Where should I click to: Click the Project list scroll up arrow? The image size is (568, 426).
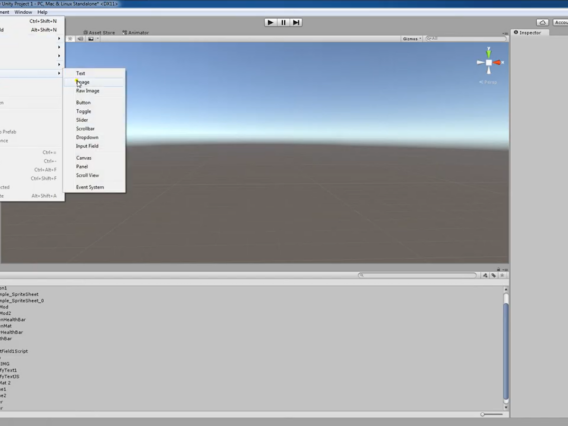(x=506, y=290)
